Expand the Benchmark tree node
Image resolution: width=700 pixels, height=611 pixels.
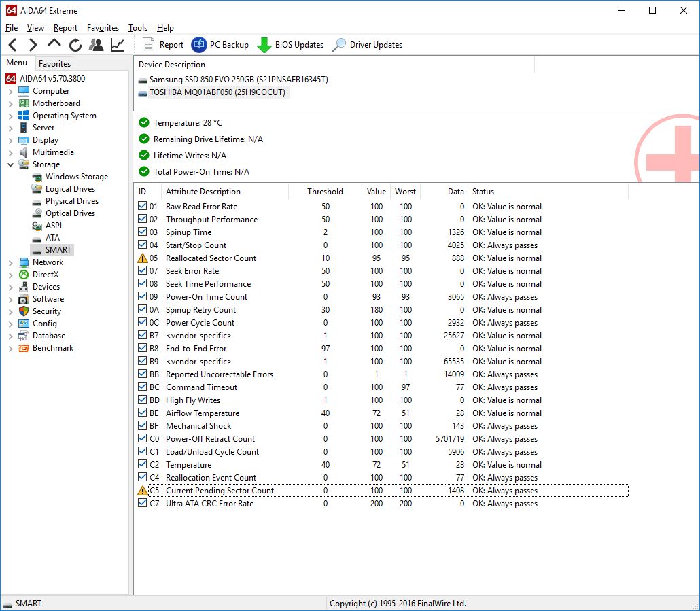coord(10,349)
